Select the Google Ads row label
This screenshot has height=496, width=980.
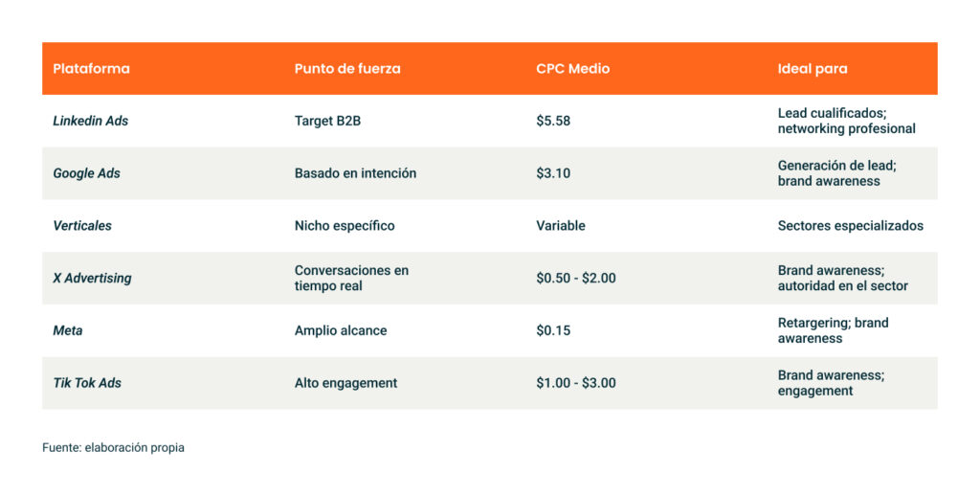[86, 173]
